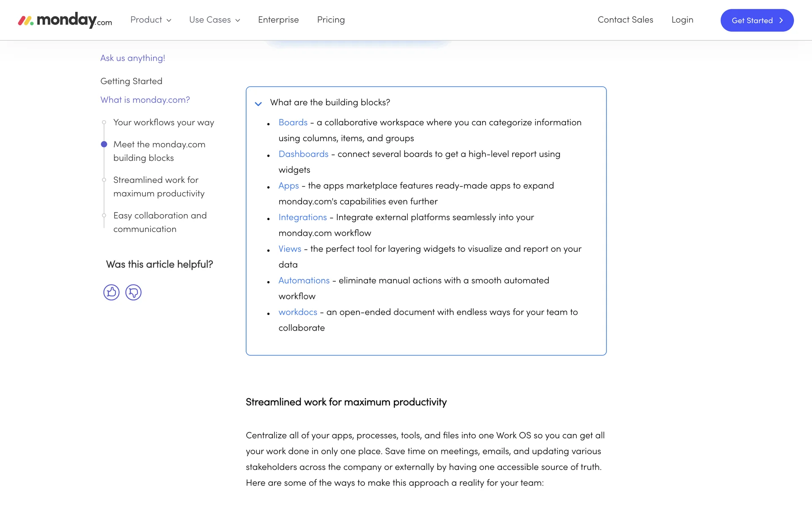Collapse the building blocks section chevron

pos(258,103)
